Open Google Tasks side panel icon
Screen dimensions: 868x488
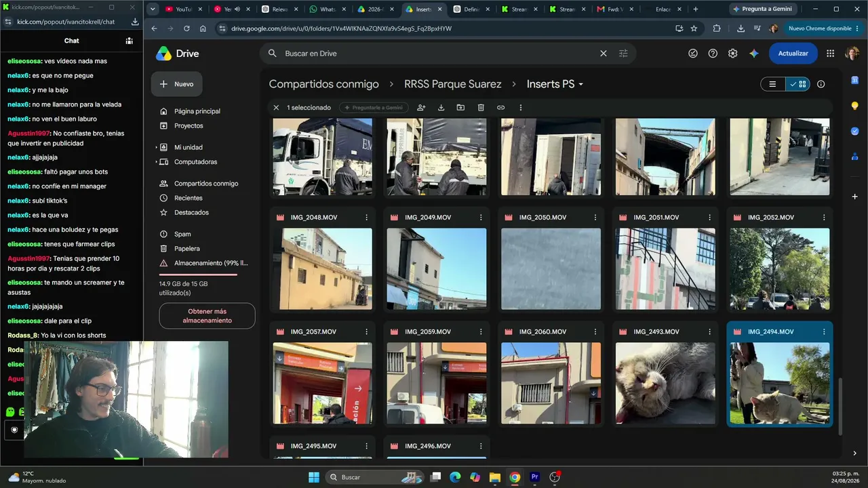tap(854, 131)
